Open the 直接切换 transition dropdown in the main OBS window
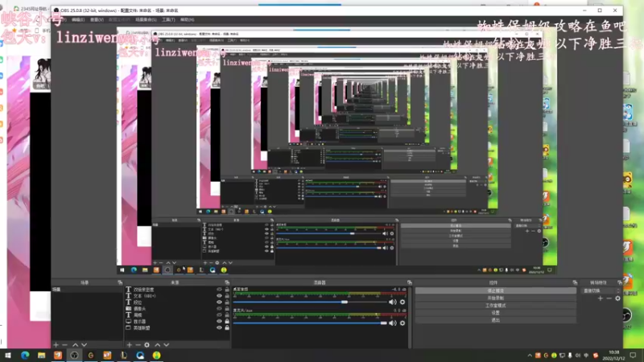644x362 pixels. pos(601,290)
